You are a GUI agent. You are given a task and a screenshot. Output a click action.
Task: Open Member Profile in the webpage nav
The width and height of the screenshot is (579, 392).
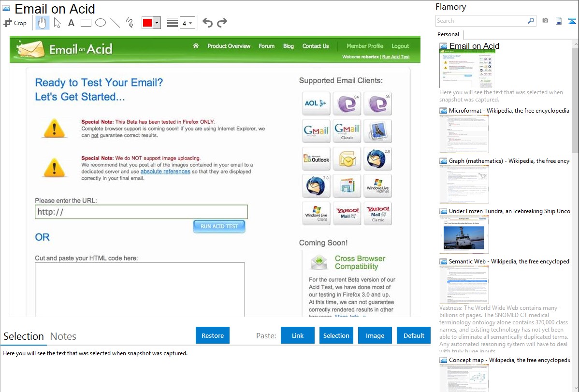(x=365, y=46)
